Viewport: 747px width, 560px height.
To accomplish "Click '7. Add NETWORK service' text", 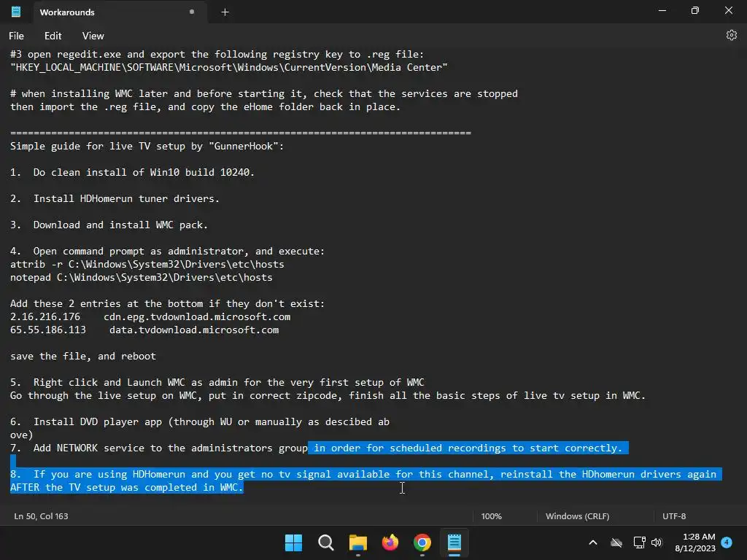I will 158,448.
